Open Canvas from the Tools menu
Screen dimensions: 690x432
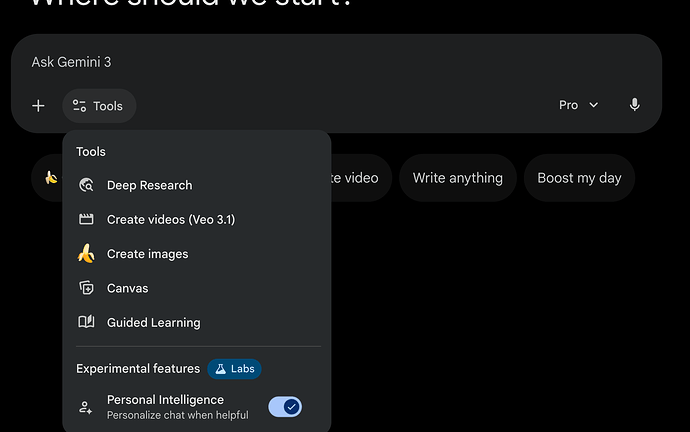(197, 288)
